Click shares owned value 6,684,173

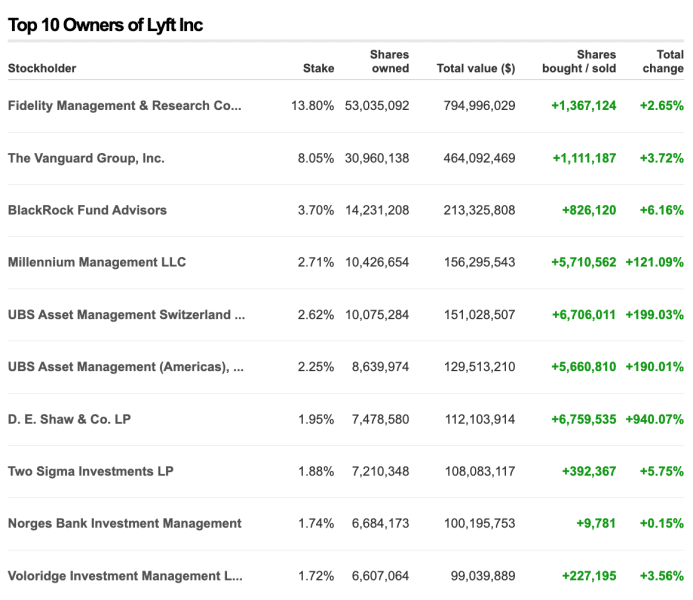coord(381,524)
